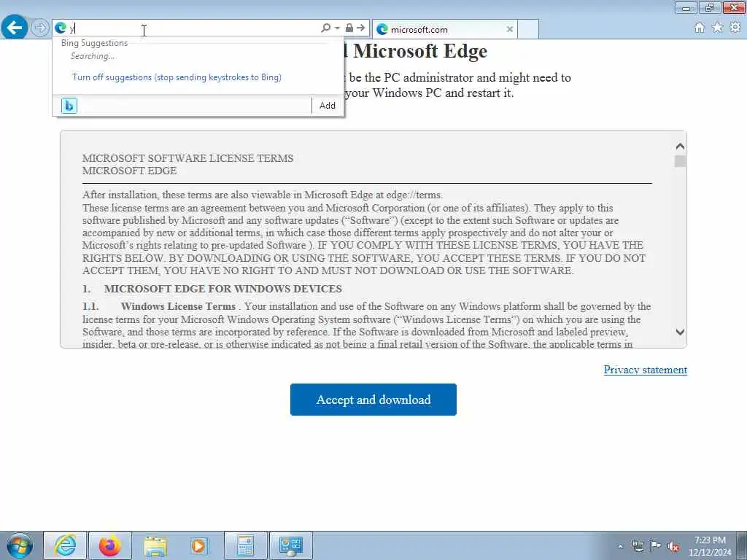Screen dimensions: 747x560
Task: Open the clock showing 7:23 PM
Action: (709, 546)
